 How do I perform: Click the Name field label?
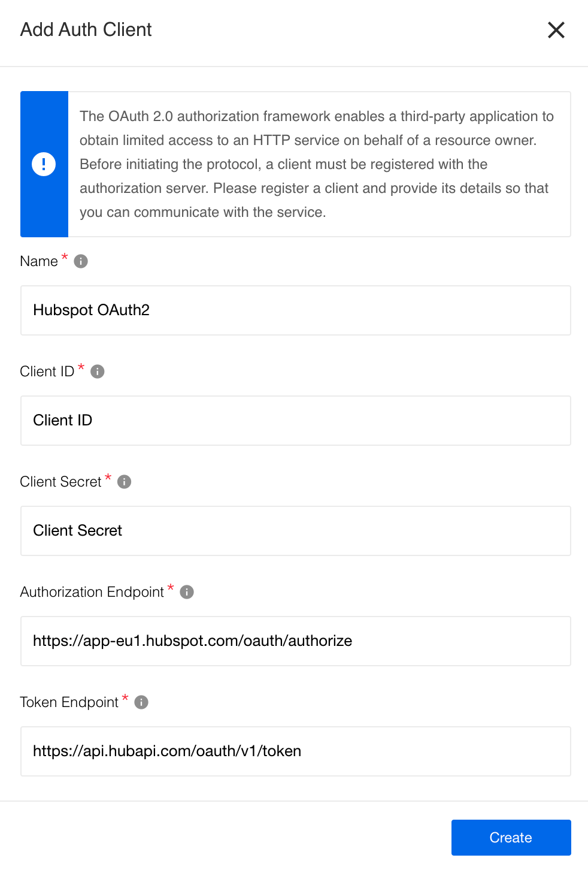pos(39,261)
